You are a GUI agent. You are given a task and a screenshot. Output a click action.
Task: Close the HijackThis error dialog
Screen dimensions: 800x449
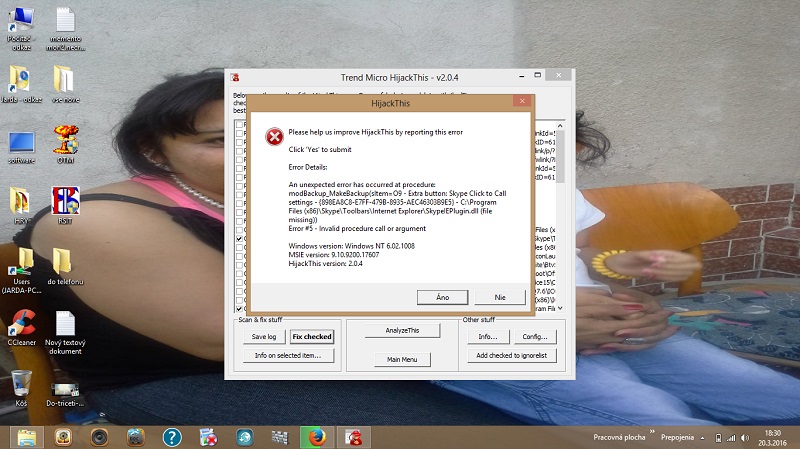519,102
